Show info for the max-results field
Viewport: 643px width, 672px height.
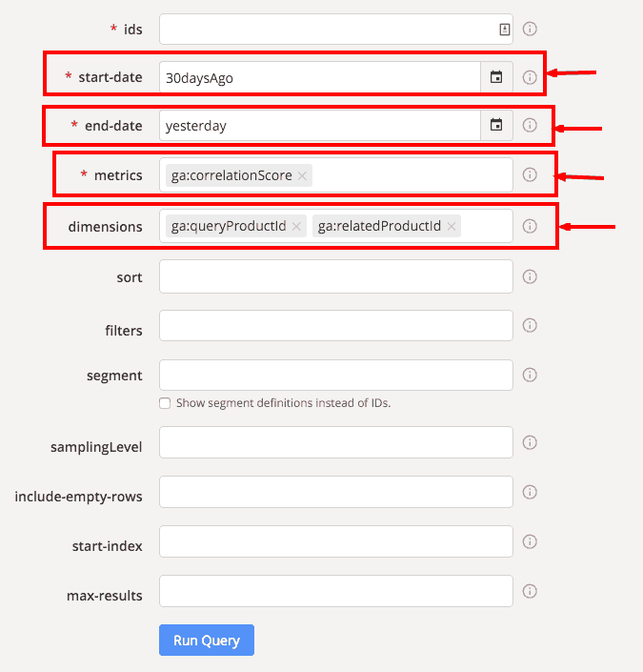(530, 591)
